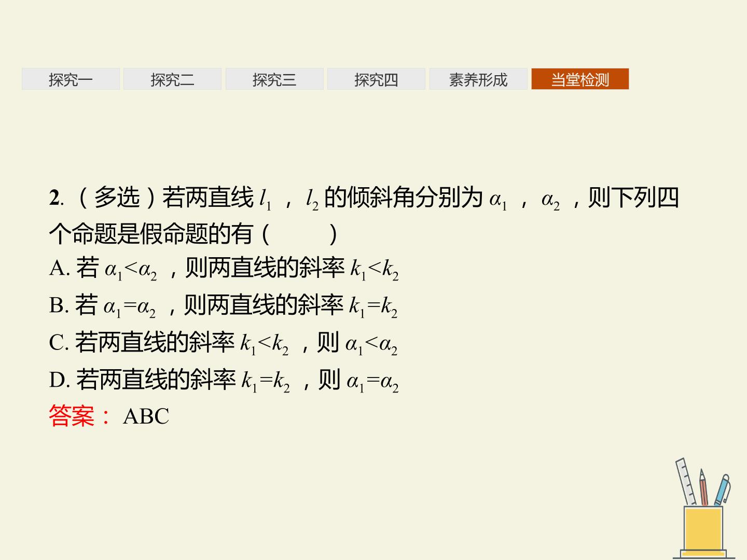Open the 素养形成 section tab

point(478,79)
